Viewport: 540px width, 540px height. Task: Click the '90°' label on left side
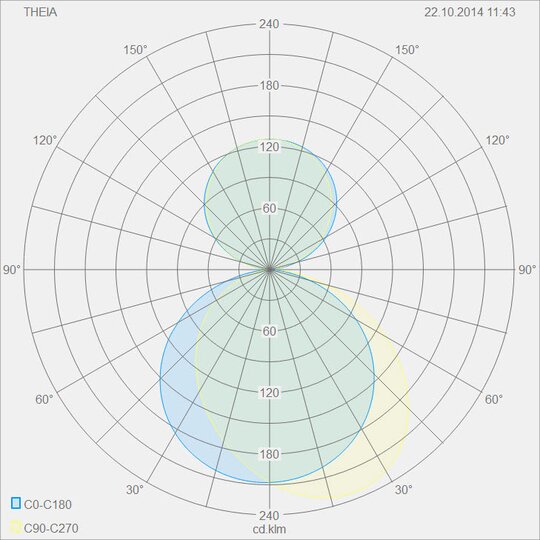(12, 270)
